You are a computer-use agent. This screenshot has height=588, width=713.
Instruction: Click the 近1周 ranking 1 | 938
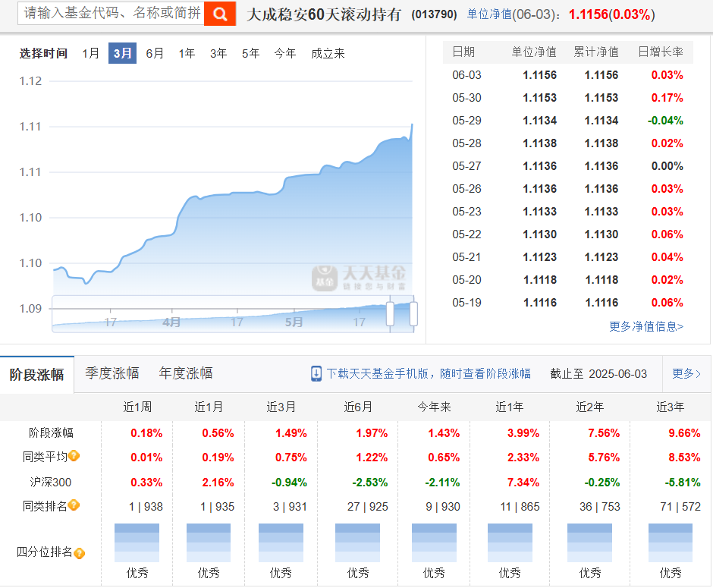coord(146,507)
